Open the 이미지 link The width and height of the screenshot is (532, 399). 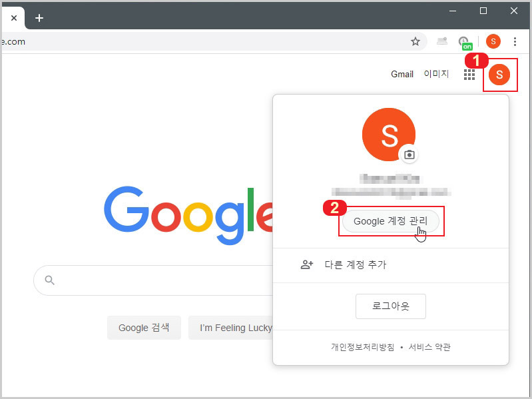click(436, 74)
